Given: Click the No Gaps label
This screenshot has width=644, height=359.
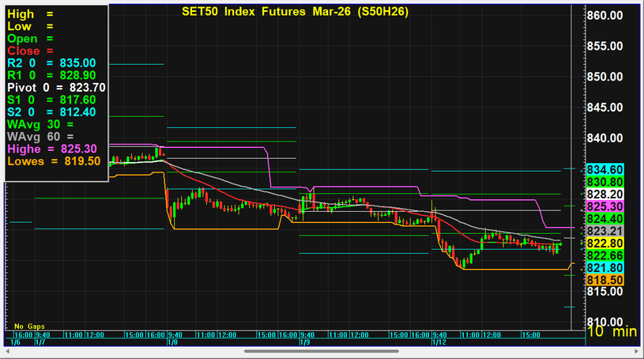Looking at the screenshot, I should click(x=29, y=326).
